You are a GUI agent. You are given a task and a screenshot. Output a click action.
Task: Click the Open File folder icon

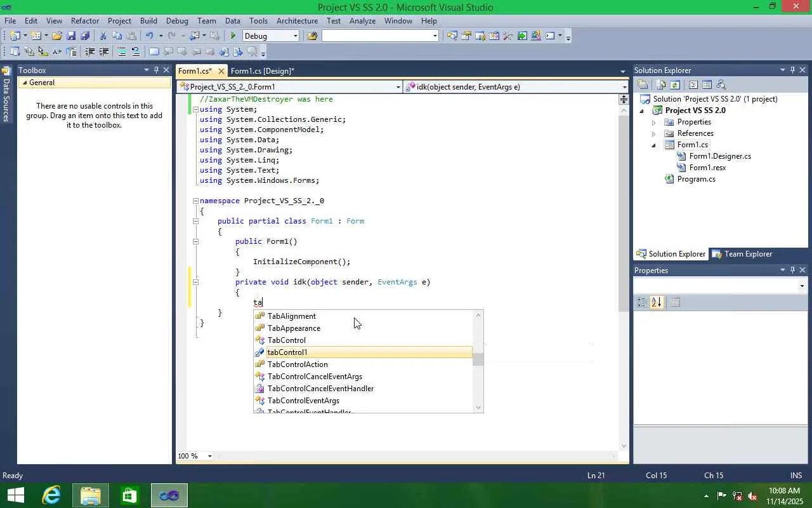pos(57,36)
